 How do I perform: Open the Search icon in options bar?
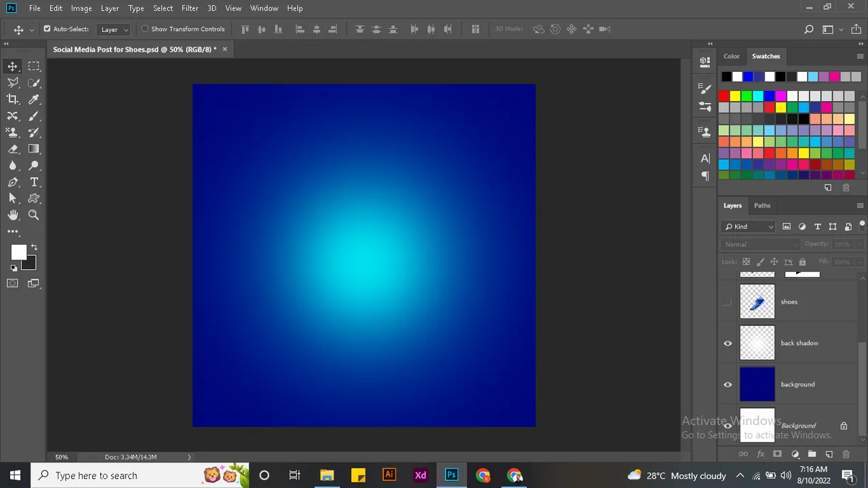click(x=808, y=29)
